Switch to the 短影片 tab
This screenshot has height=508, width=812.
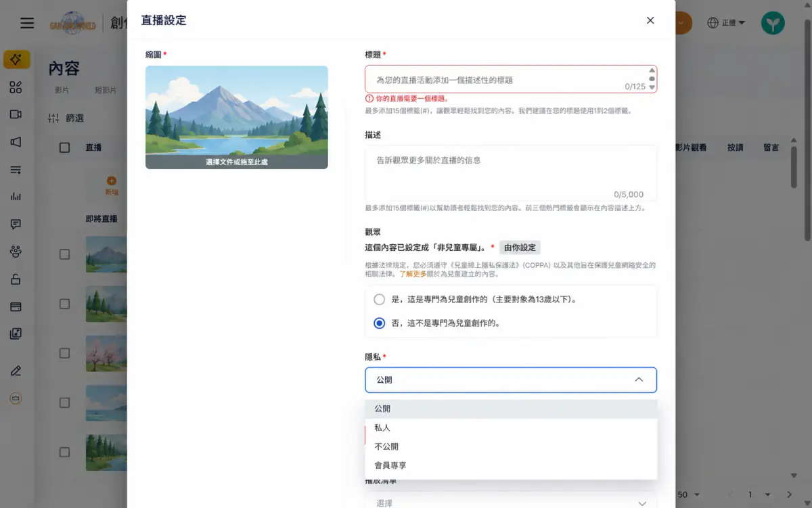[x=106, y=90]
